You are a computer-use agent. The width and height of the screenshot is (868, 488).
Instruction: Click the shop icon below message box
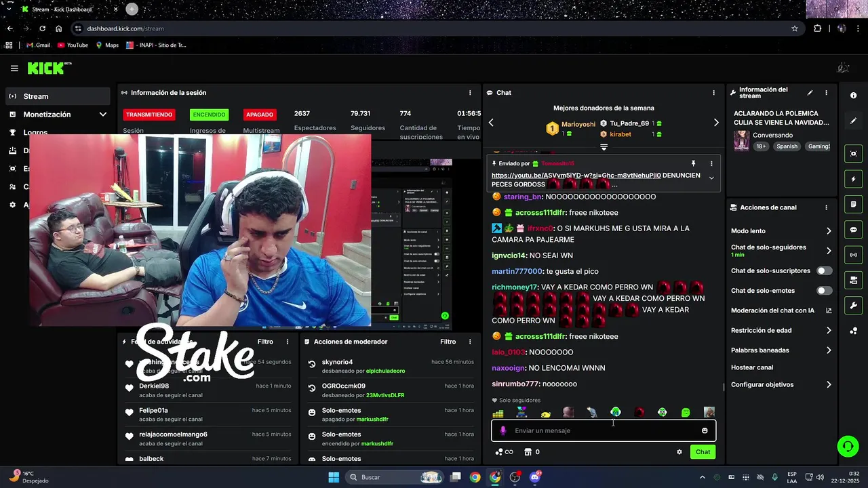[x=528, y=452]
